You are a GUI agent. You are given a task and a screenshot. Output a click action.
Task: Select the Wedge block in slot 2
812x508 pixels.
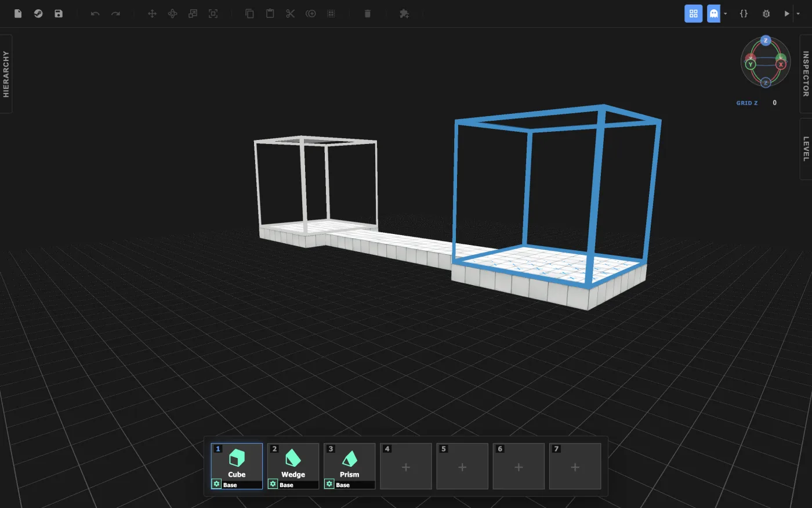click(293, 466)
